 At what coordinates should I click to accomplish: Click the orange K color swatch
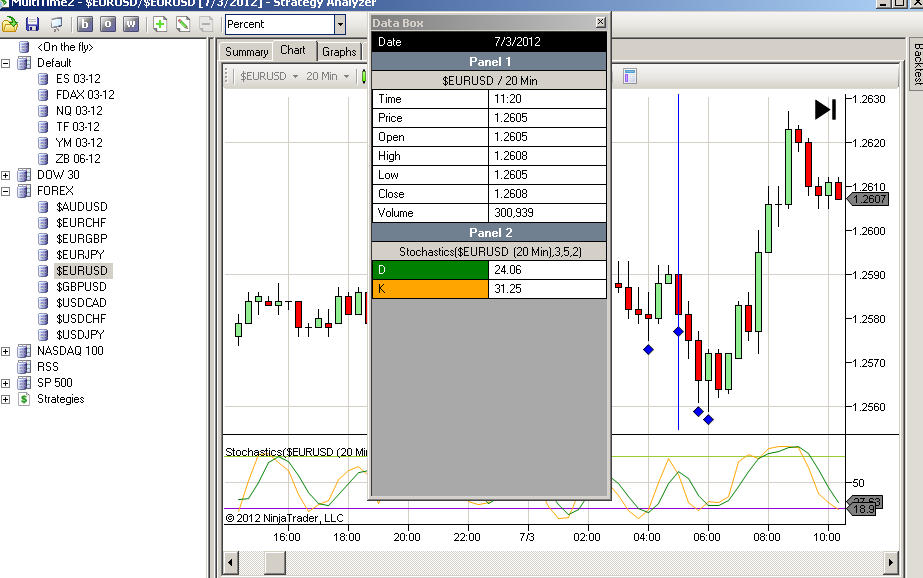click(430, 288)
